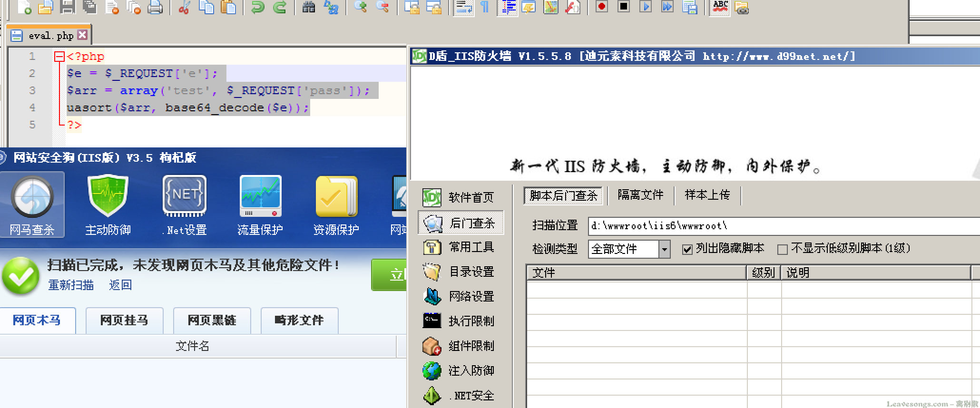Close the eval.php tab

(x=82, y=35)
